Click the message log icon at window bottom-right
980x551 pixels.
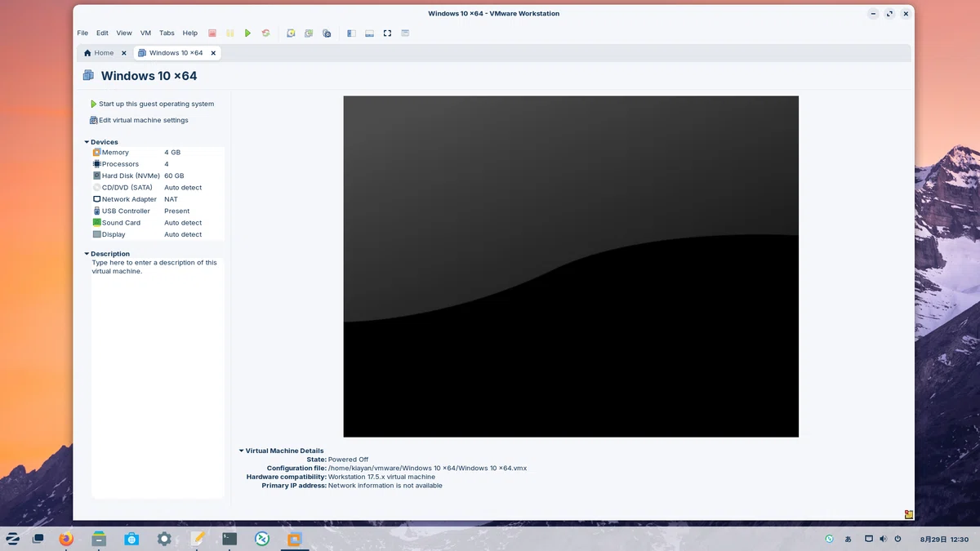[909, 514]
